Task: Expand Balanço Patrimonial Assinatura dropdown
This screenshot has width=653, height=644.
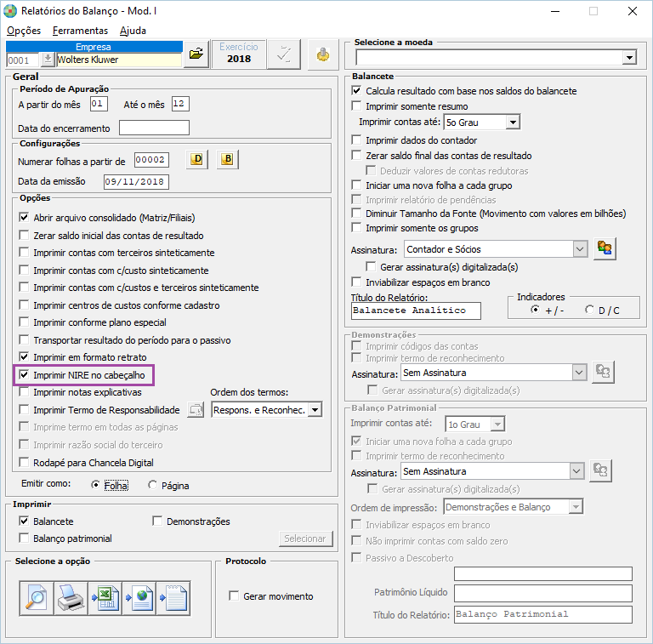Action: (576, 471)
